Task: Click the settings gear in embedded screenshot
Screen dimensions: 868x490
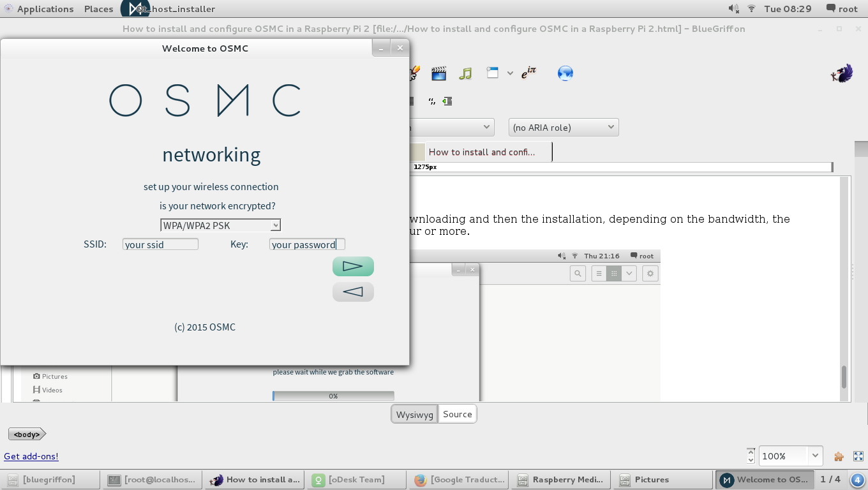Action: 650,274
